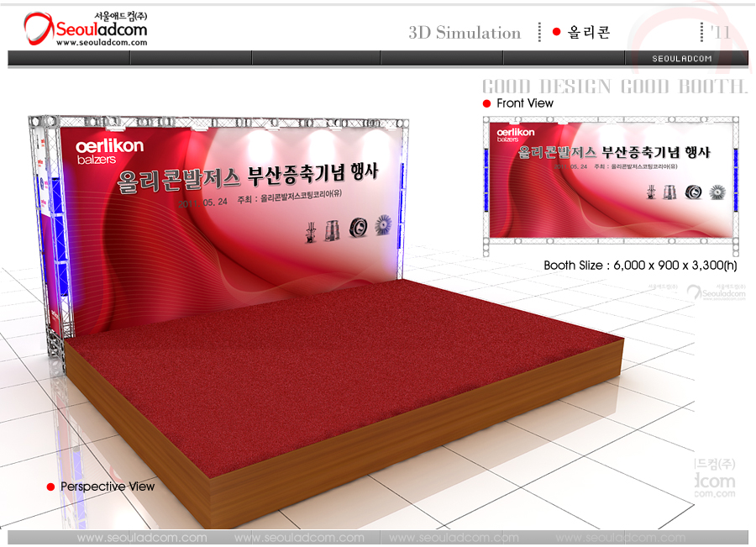
Task: Select the 3D Simulation title text
Action: (465, 33)
